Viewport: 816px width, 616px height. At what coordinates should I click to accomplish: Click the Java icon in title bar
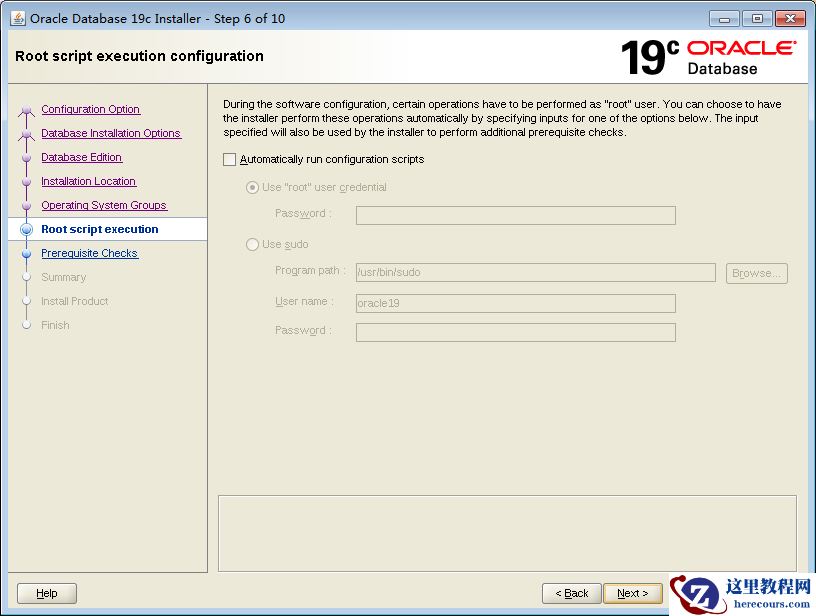[17, 18]
